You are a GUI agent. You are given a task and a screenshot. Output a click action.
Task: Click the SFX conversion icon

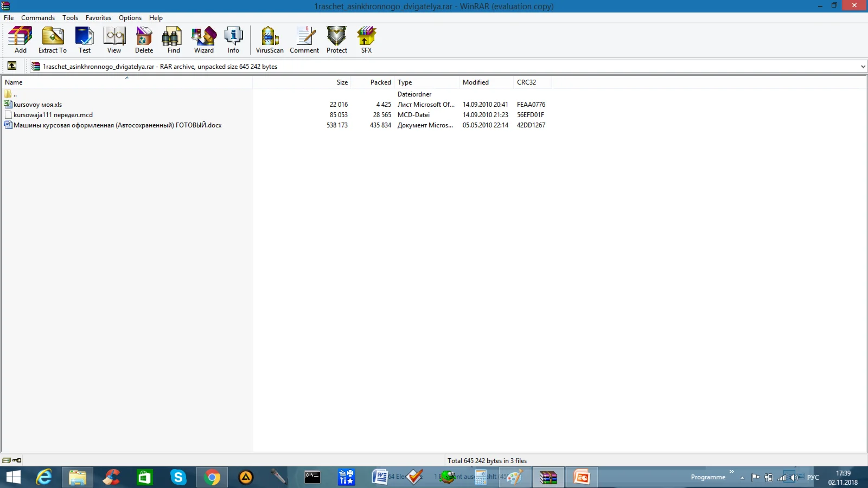[x=367, y=40]
